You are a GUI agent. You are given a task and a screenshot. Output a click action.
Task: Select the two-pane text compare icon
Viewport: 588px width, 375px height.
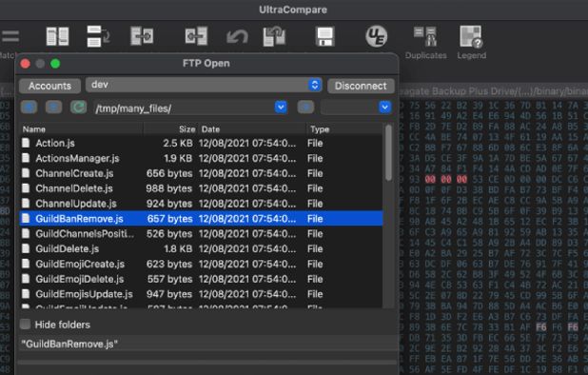(57, 36)
